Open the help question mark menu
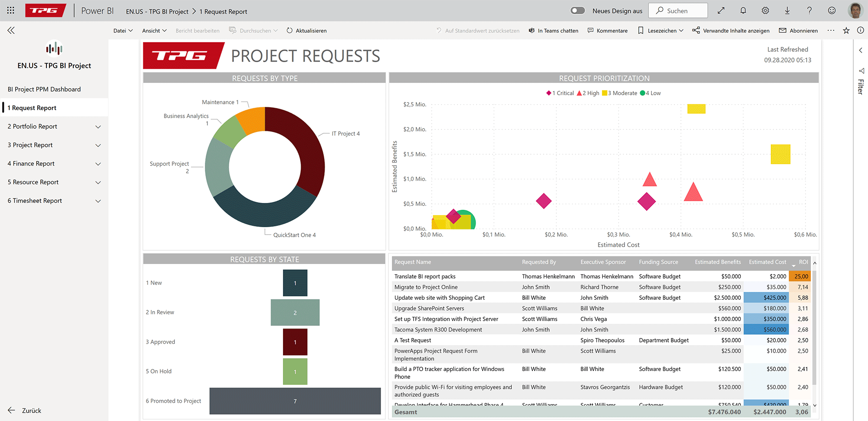Viewport: 868px width, 421px height. coord(809,10)
